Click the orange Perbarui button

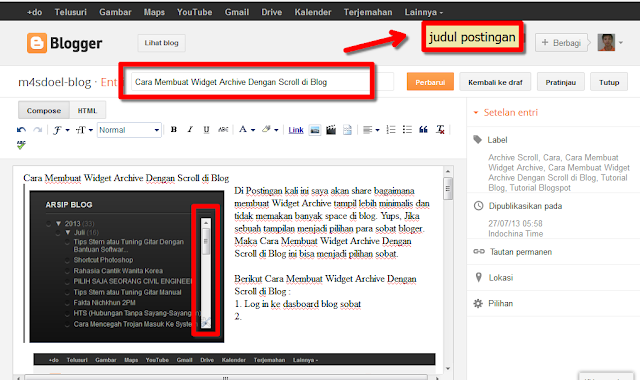click(430, 82)
